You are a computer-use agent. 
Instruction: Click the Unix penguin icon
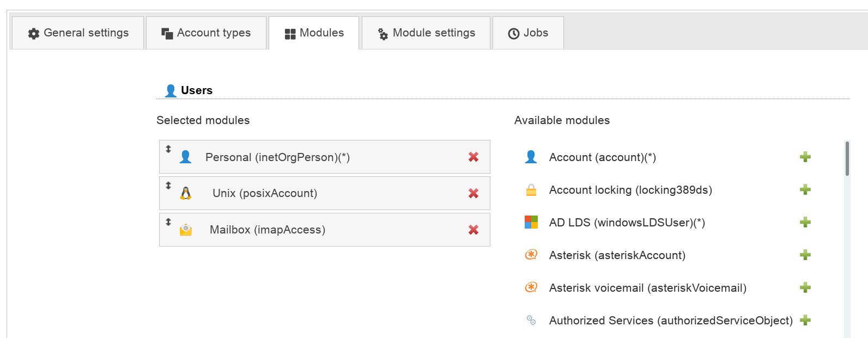coord(186,193)
